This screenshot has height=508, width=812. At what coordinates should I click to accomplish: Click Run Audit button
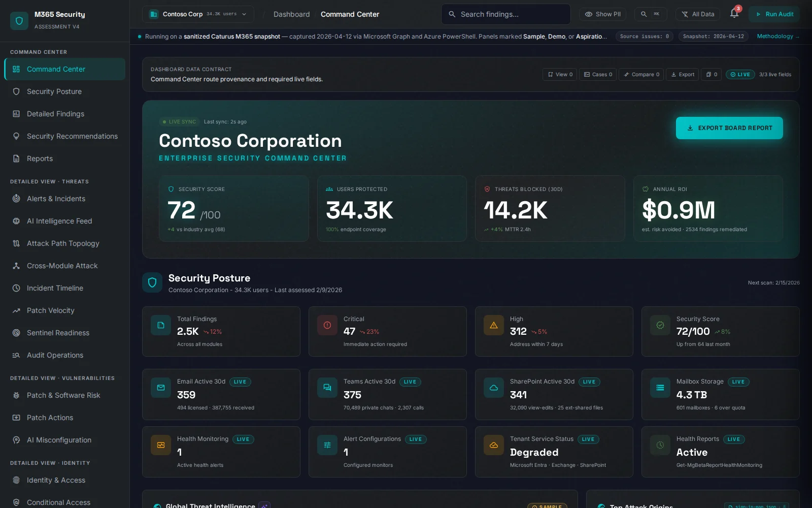pyautogui.click(x=774, y=14)
